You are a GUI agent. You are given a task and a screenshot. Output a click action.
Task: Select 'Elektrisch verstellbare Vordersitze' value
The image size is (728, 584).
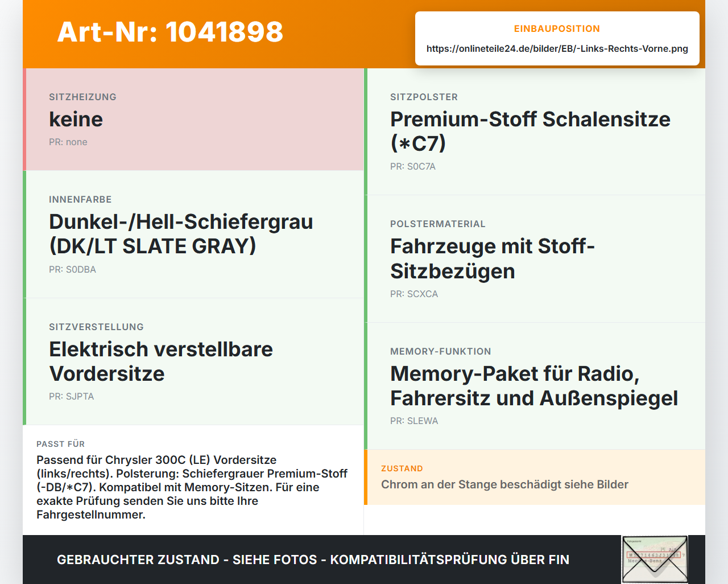pyautogui.click(x=161, y=361)
